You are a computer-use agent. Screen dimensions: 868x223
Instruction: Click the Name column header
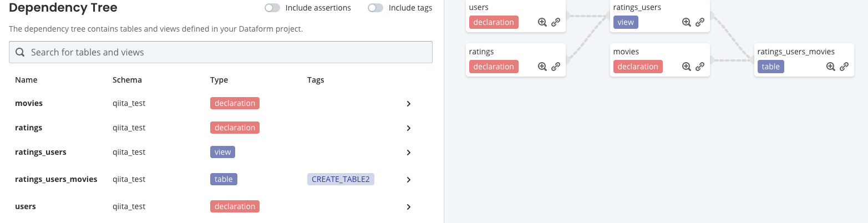pyautogui.click(x=26, y=80)
